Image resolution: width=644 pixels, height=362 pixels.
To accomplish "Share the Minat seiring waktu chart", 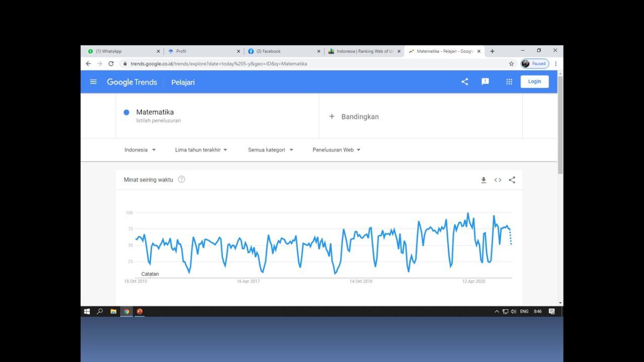I will tap(512, 180).
